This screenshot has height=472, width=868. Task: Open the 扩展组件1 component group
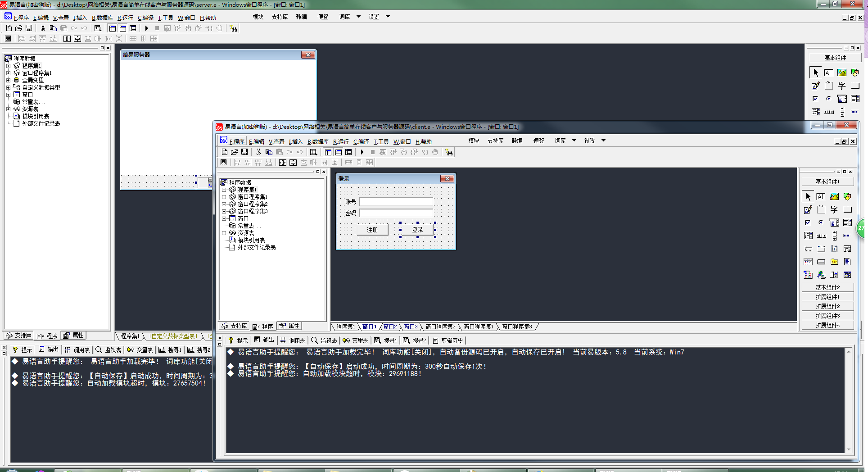tap(827, 297)
